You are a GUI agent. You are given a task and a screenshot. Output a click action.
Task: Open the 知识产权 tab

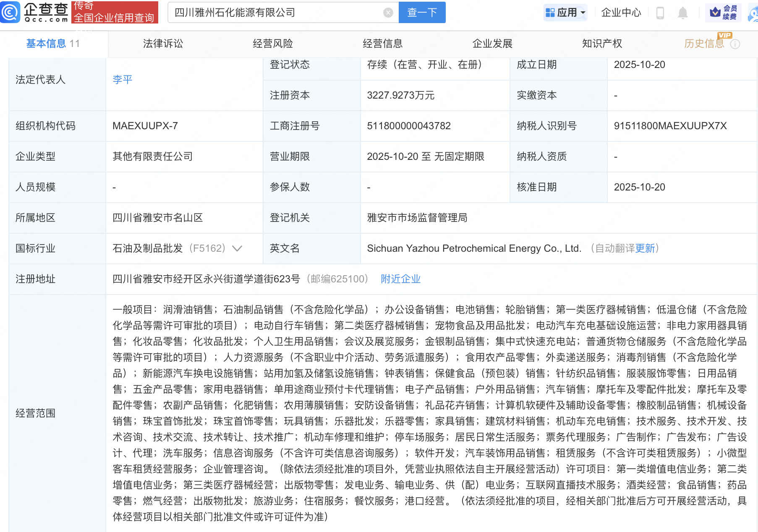602,44
